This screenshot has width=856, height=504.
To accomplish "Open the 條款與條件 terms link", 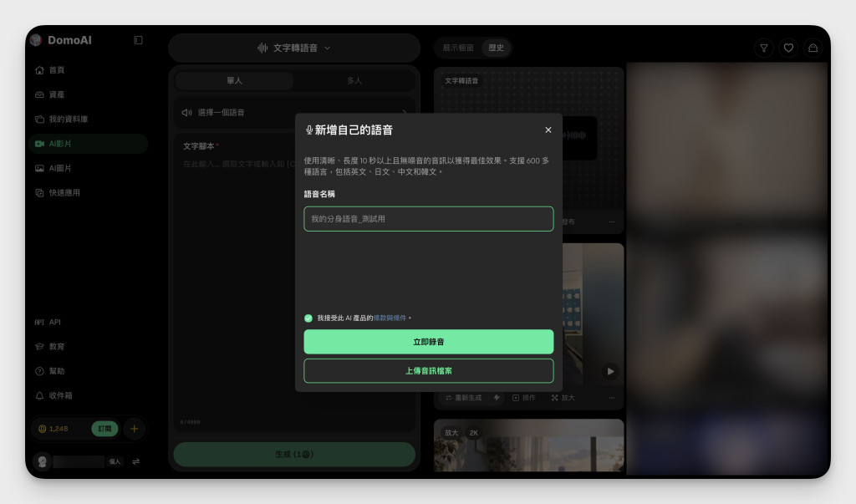I will tap(390, 318).
